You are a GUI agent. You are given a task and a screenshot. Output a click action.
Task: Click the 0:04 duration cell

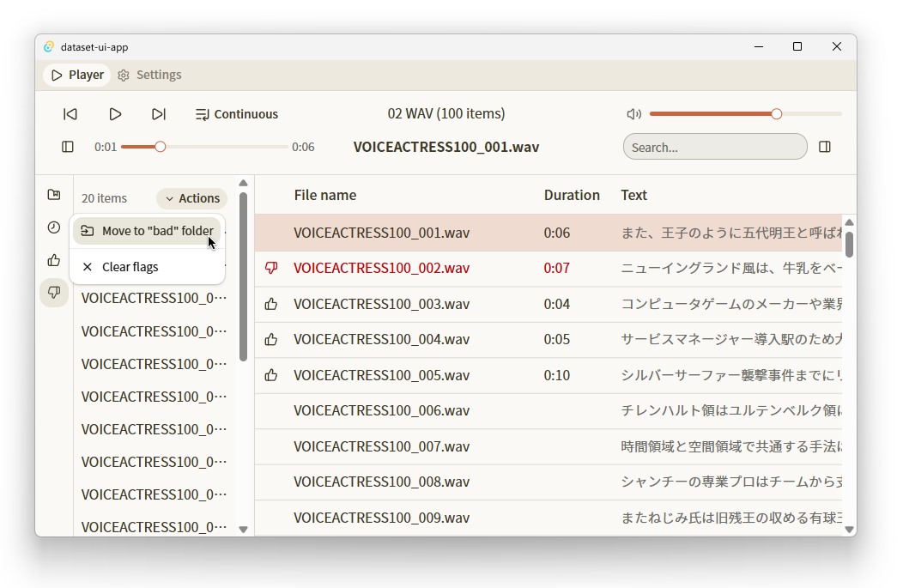click(x=557, y=304)
